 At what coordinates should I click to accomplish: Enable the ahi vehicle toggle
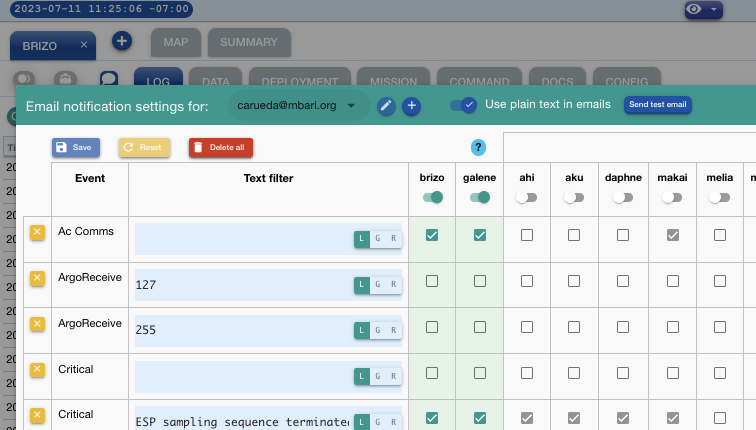coord(526,198)
